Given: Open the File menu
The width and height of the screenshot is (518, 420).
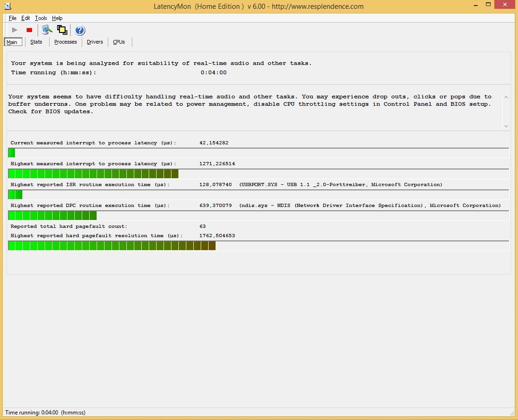Looking at the screenshot, I should coord(13,18).
